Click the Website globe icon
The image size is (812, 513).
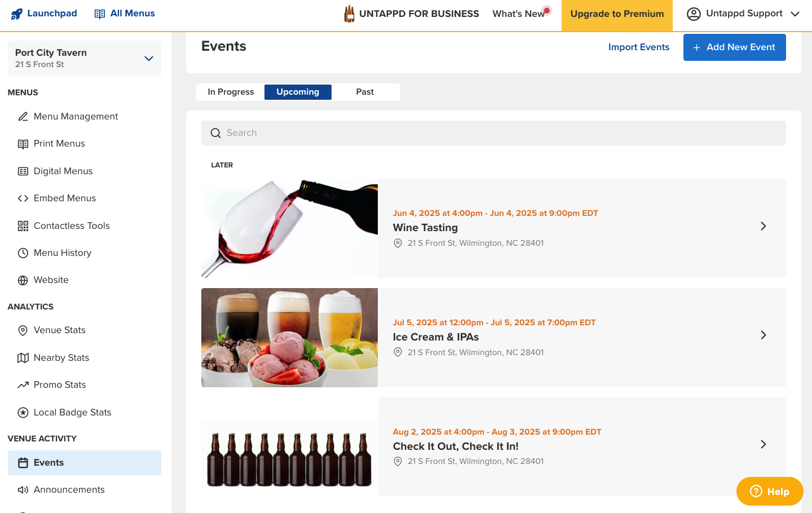[x=23, y=280]
